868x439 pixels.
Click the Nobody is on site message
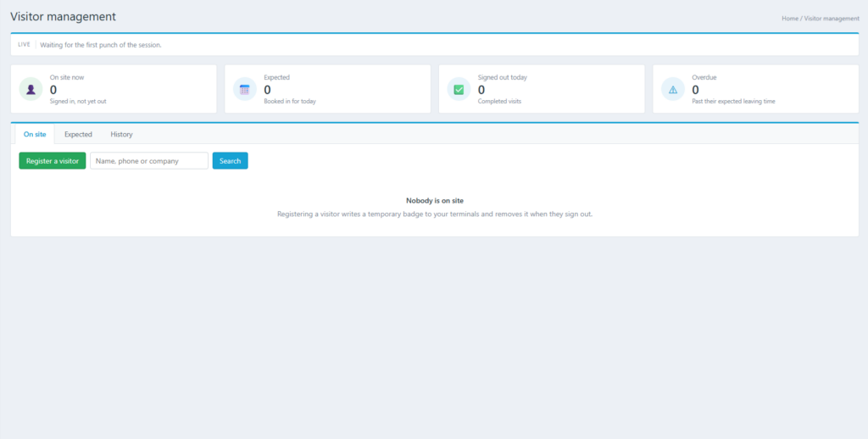[435, 200]
